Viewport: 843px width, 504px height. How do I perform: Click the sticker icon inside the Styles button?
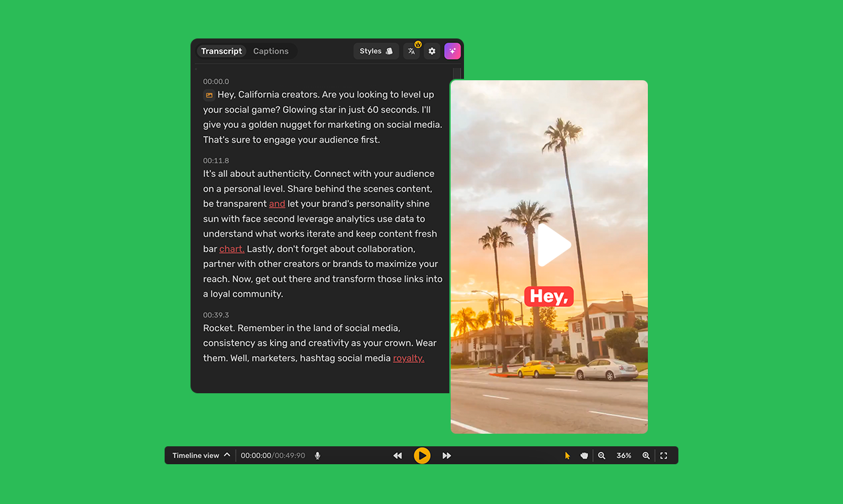(388, 50)
